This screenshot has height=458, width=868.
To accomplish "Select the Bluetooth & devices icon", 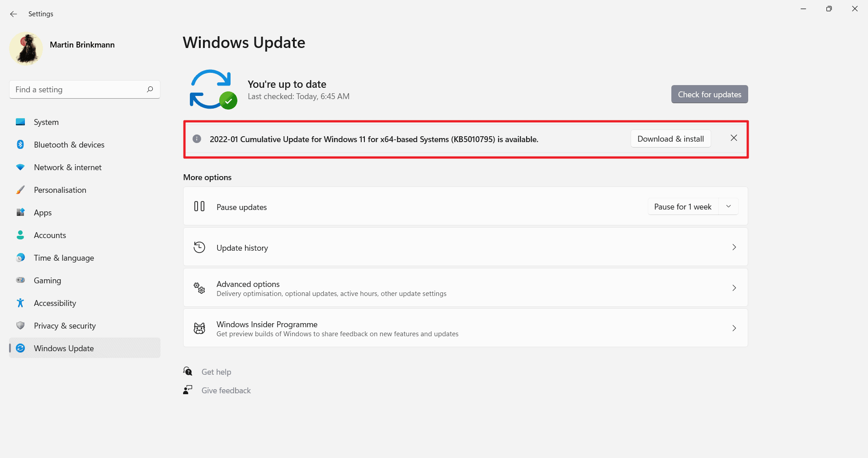I will (20, 144).
